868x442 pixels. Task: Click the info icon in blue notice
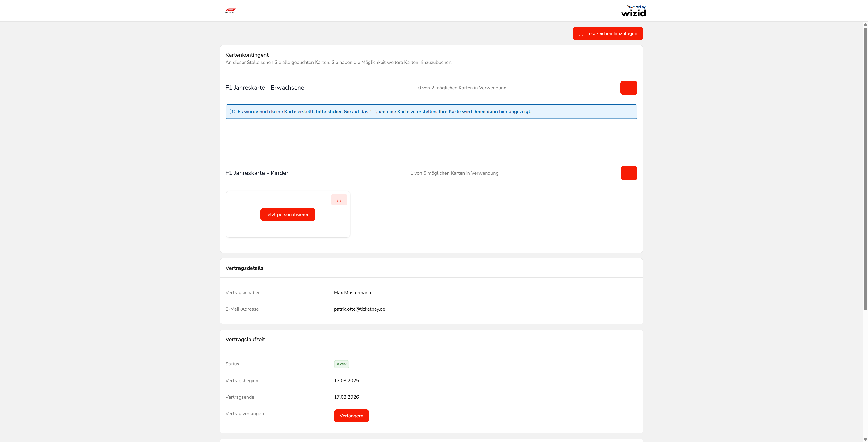tap(232, 112)
